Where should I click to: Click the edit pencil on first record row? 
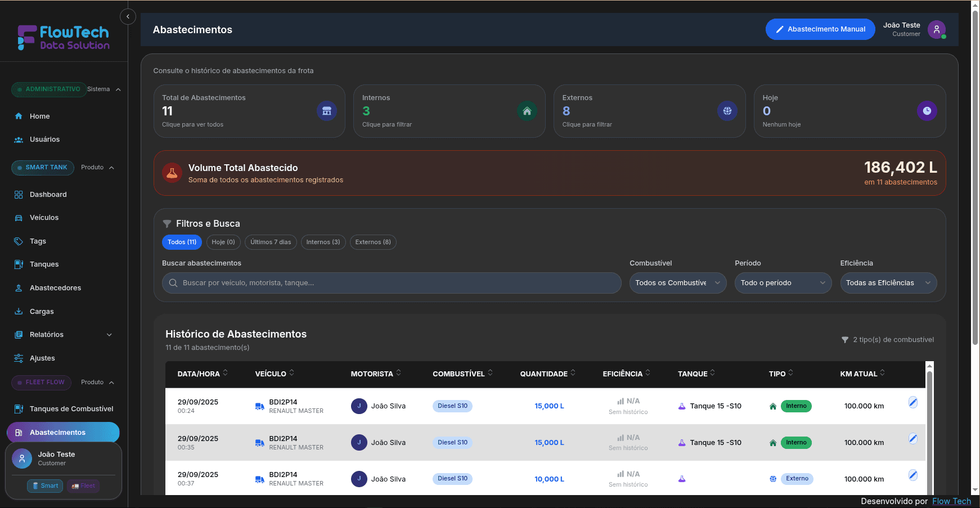912,402
